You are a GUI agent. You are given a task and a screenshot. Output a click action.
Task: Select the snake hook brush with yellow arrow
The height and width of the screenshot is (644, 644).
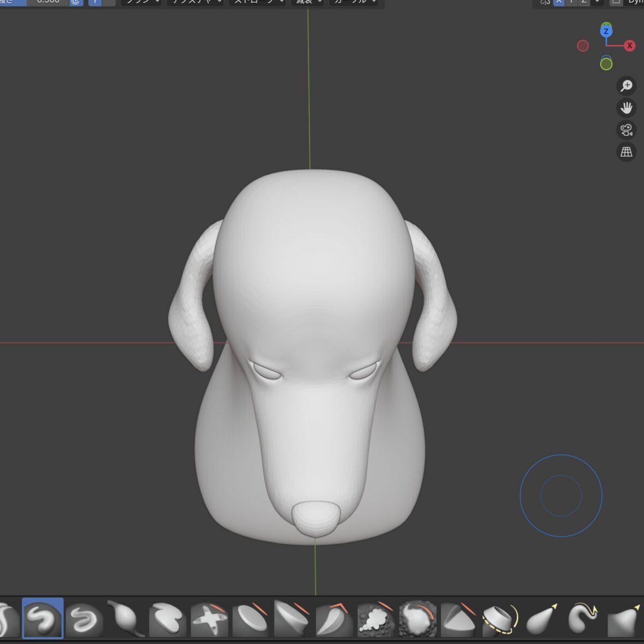(x=583, y=619)
